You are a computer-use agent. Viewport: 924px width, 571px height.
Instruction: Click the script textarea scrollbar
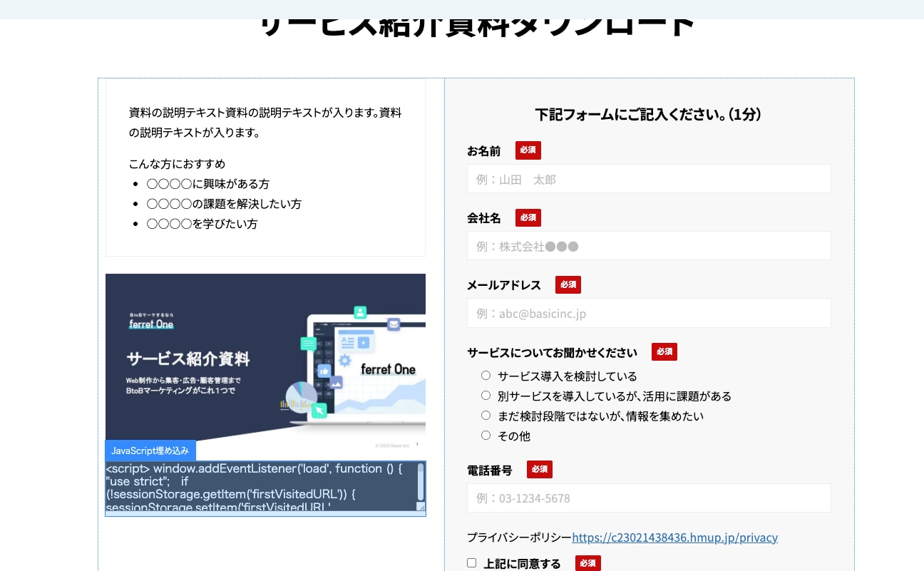[x=421, y=482]
